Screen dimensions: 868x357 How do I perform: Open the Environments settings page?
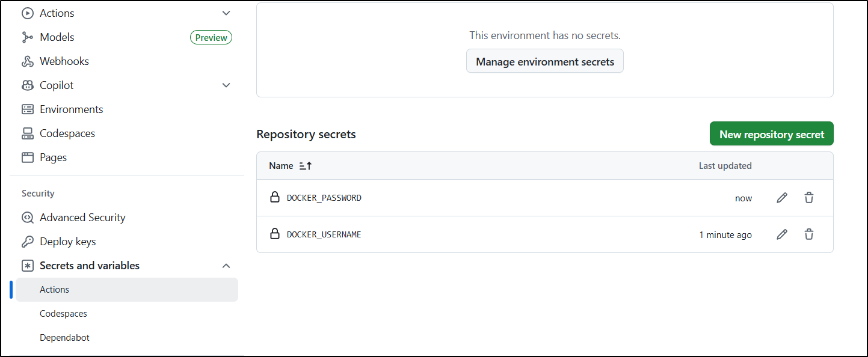point(71,109)
